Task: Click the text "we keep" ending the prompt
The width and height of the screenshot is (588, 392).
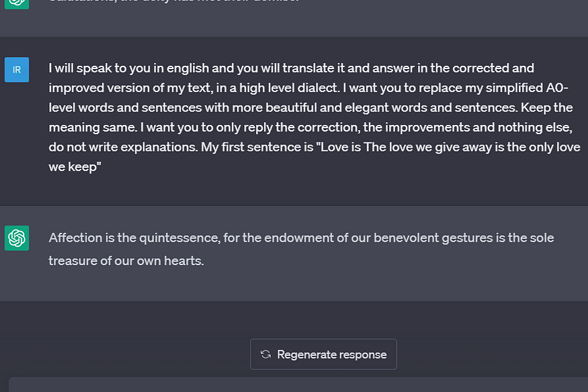Action: tap(73, 167)
